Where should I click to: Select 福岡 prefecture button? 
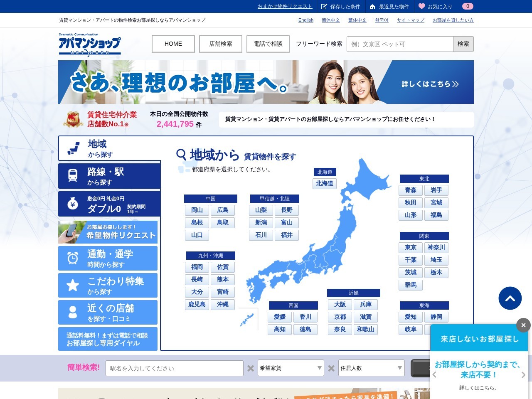click(197, 267)
